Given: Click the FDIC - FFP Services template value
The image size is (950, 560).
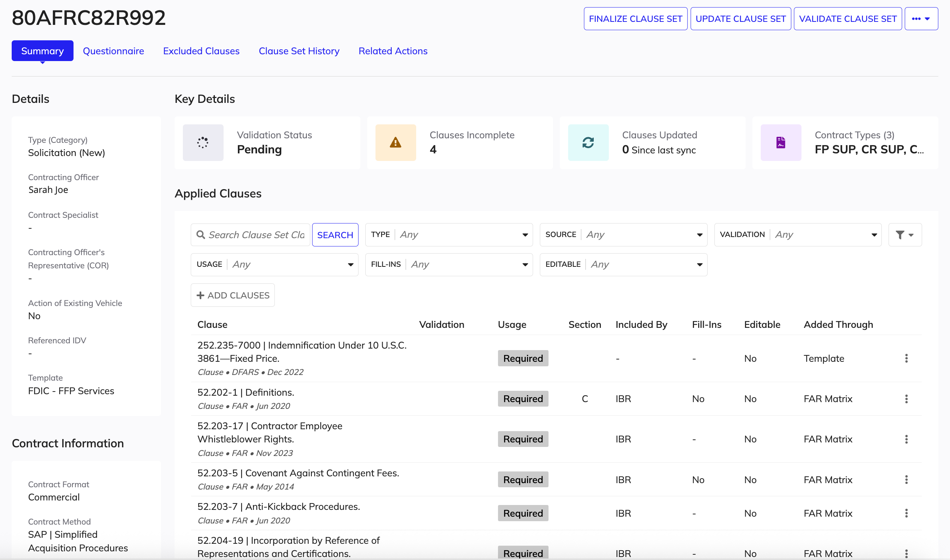Looking at the screenshot, I should [71, 391].
